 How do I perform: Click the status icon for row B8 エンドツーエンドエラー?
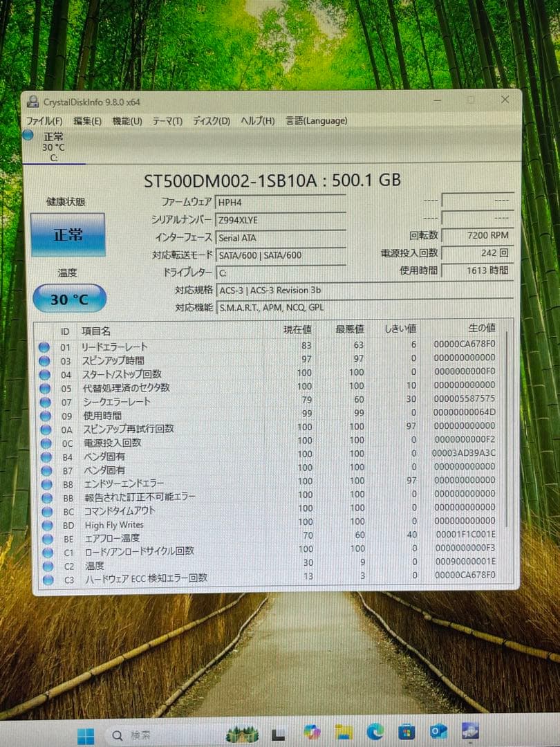[47, 484]
